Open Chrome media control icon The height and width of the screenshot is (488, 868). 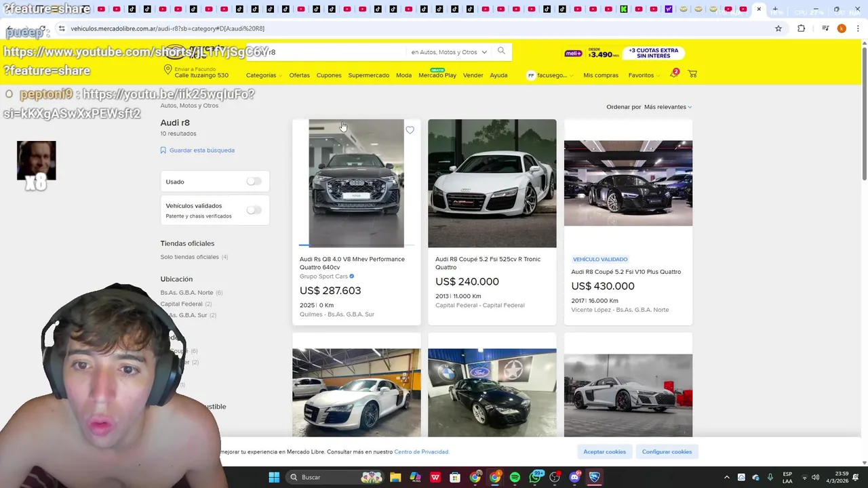(x=825, y=28)
